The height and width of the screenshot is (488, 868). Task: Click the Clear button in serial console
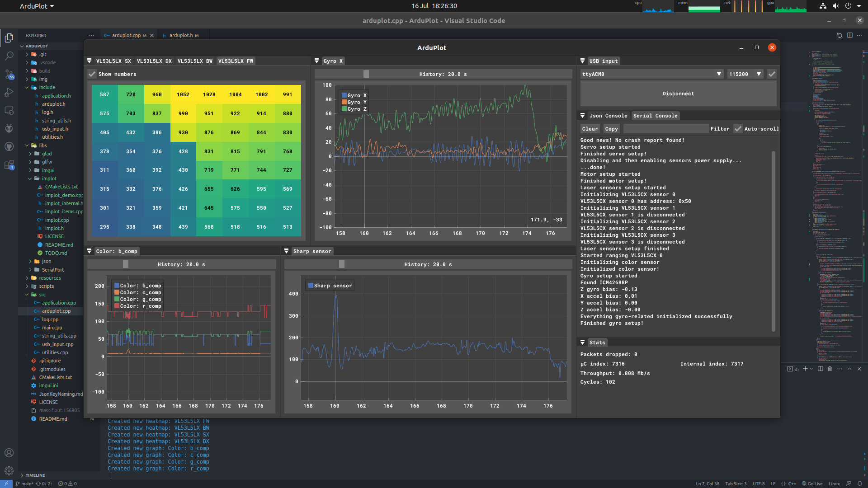(x=590, y=129)
